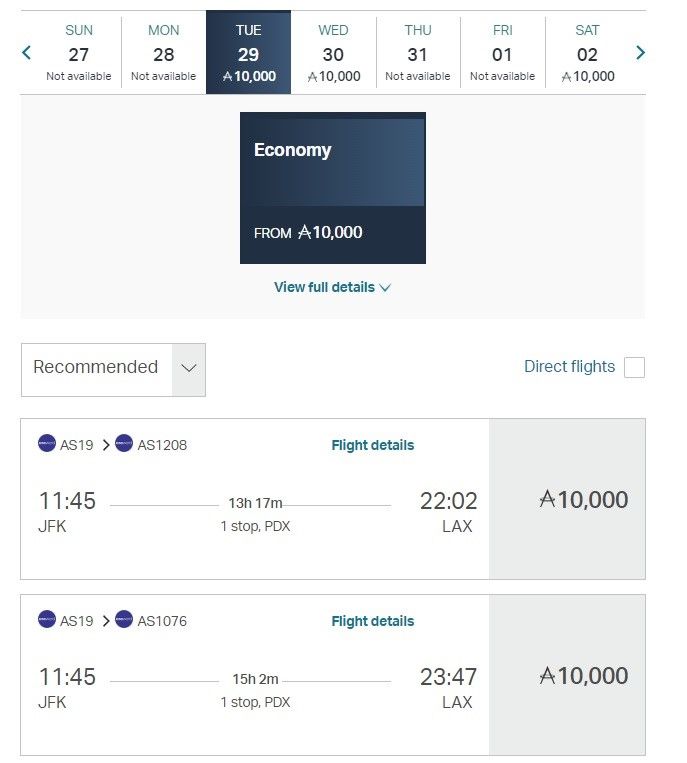Open the Recommended sort dropdown
Viewport: 687px width, 763px height.
click(113, 369)
